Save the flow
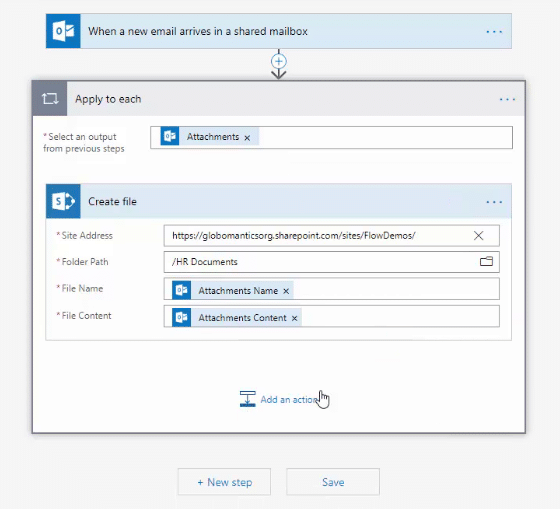The width and height of the screenshot is (560, 509). pos(333,482)
